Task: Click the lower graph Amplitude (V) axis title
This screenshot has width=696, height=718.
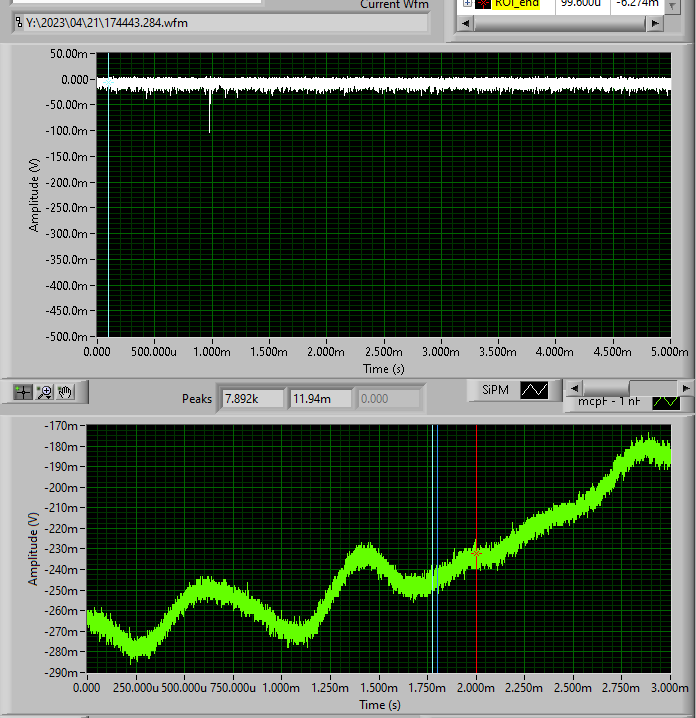Action: (33, 549)
